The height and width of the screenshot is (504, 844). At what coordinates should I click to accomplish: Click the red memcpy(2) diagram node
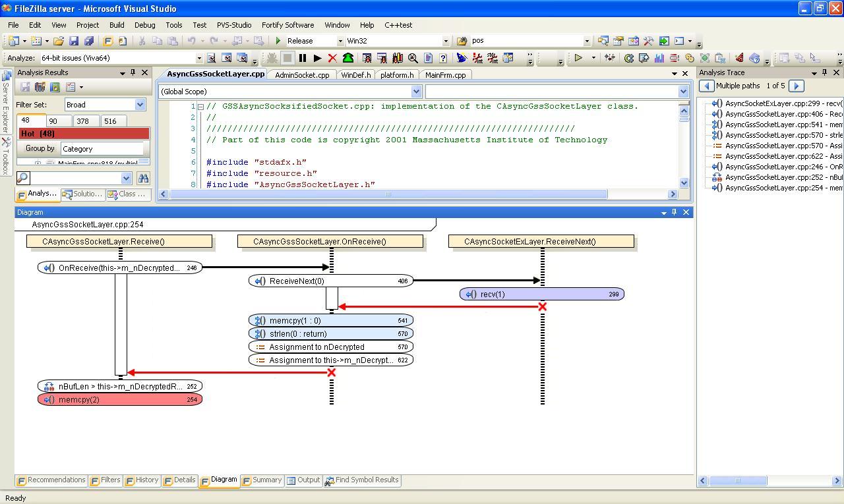[120, 400]
